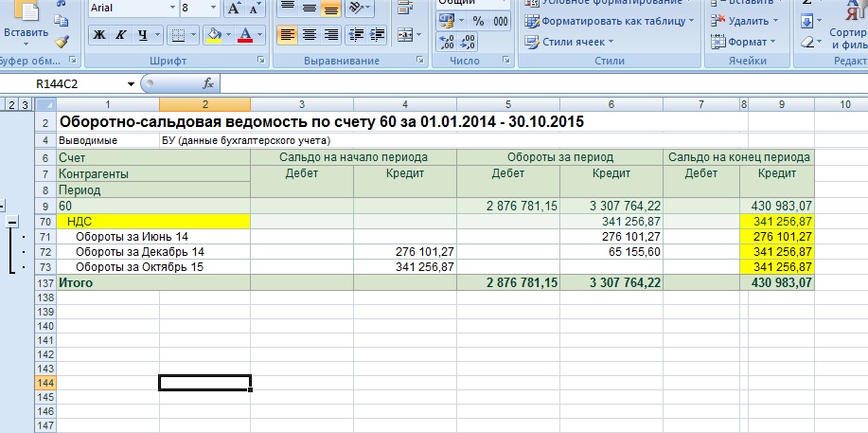The width and height of the screenshot is (868, 433).
Task: Toggle bold formatting (Ж)
Action: pos(99,35)
